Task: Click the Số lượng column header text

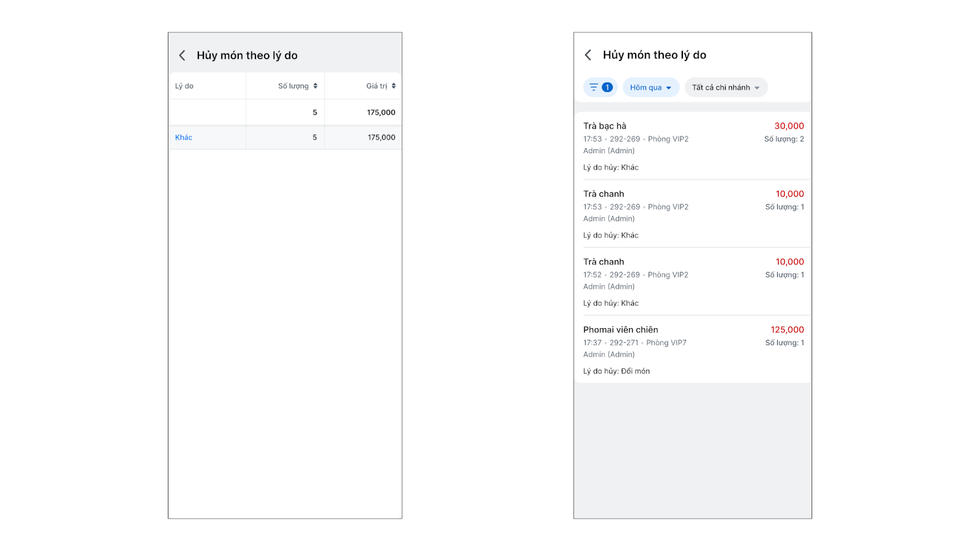Action: (x=293, y=86)
